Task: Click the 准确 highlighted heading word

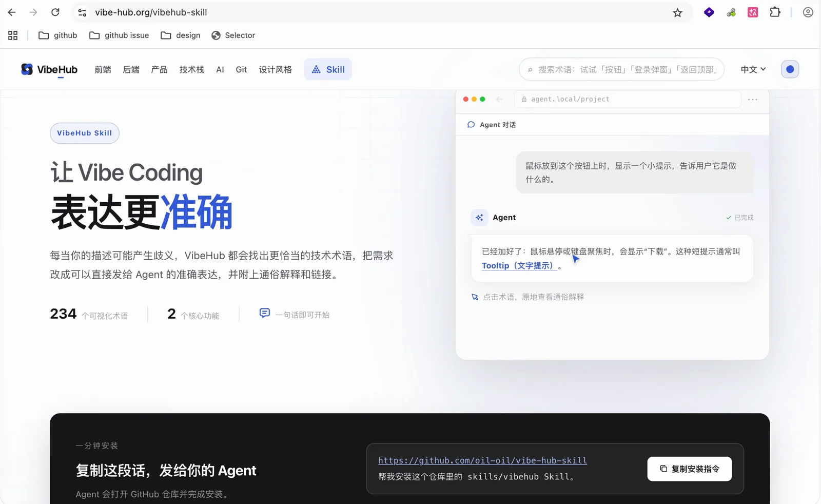Action: [197, 212]
